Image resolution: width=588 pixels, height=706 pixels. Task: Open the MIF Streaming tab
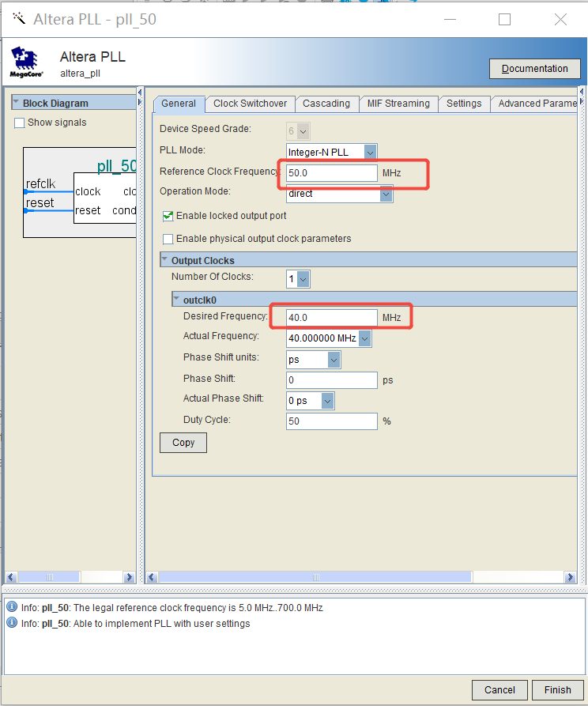(x=398, y=104)
